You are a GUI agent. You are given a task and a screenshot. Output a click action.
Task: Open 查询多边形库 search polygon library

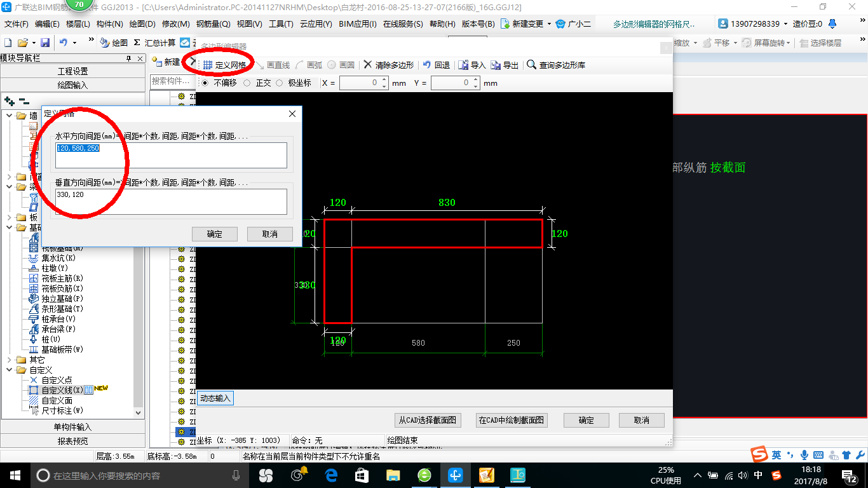556,65
